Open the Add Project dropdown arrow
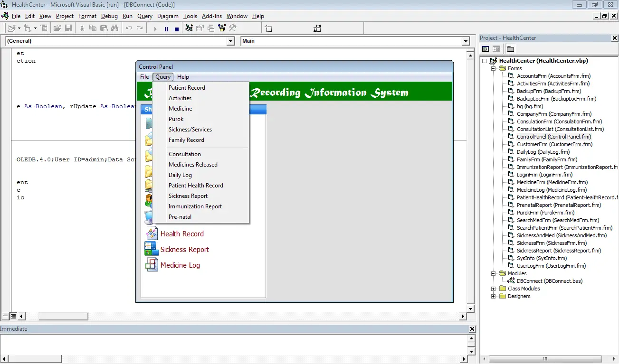The height and width of the screenshot is (364, 619). tap(19, 28)
